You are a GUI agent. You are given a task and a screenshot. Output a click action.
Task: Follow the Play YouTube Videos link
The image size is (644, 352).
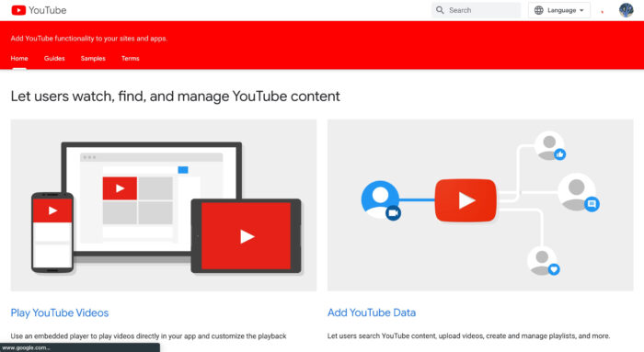(60, 312)
